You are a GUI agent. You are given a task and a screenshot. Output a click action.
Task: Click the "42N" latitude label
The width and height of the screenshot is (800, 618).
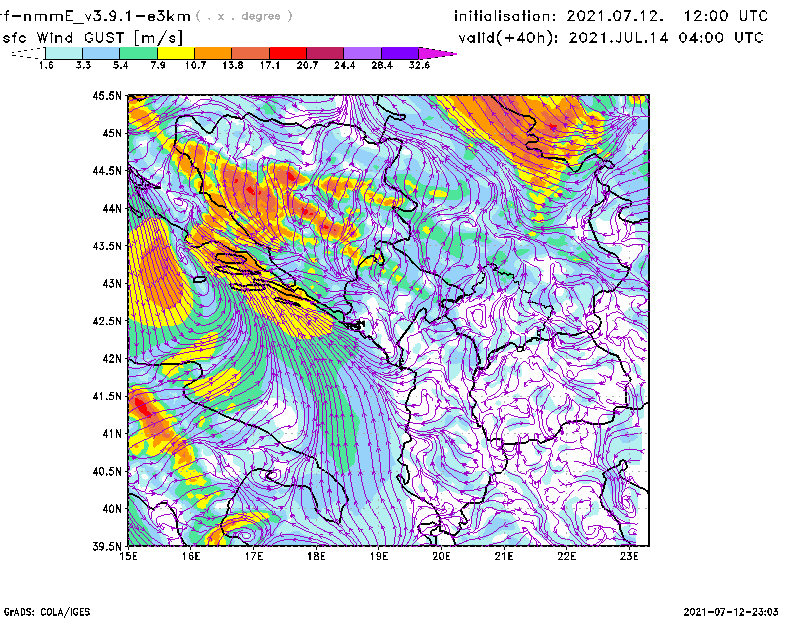pyautogui.click(x=112, y=358)
